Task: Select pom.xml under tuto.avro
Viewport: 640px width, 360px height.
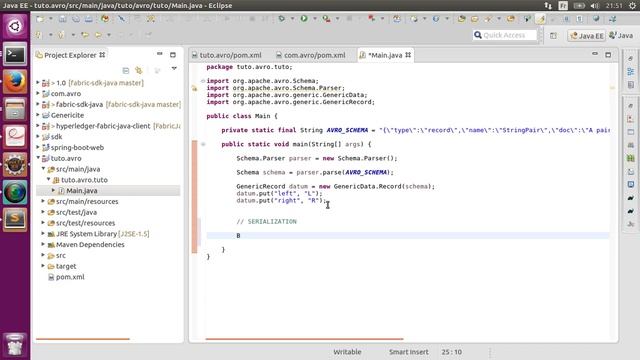Action: coord(70,277)
